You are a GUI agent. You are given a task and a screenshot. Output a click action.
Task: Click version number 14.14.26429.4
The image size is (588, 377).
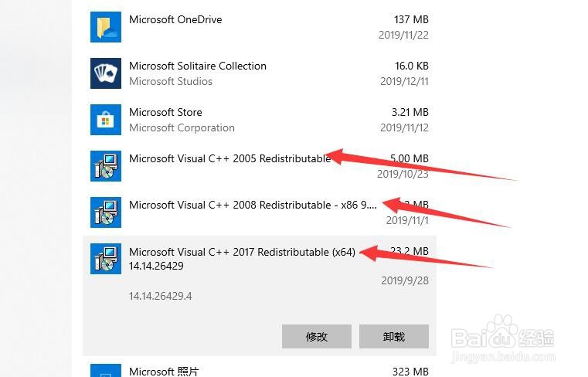pyautogui.click(x=160, y=296)
